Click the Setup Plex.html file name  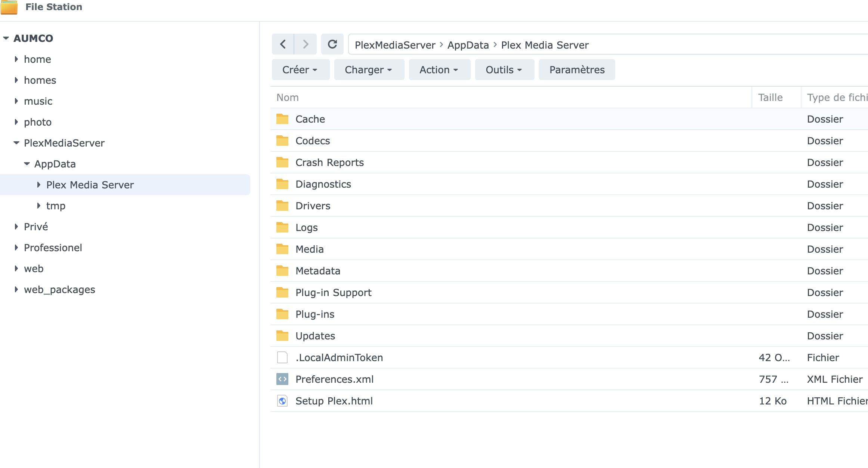tap(334, 401)
